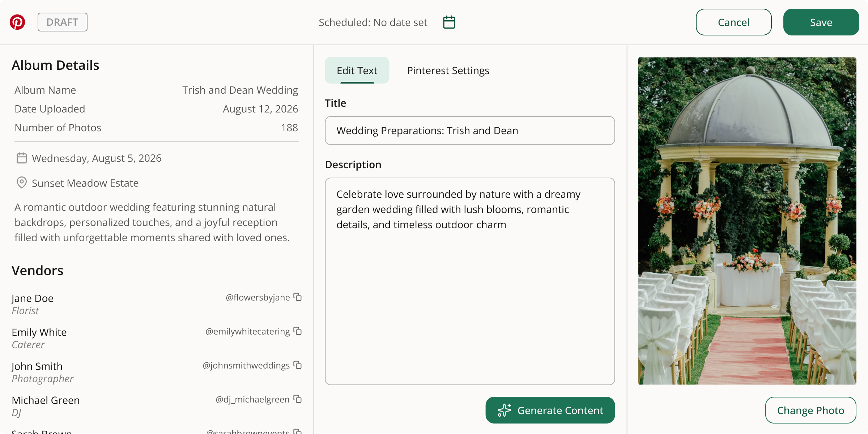The height and width of the screenshot is (434, 868).
Task: Click the 'Florist' role label
Action: [25, 311]
